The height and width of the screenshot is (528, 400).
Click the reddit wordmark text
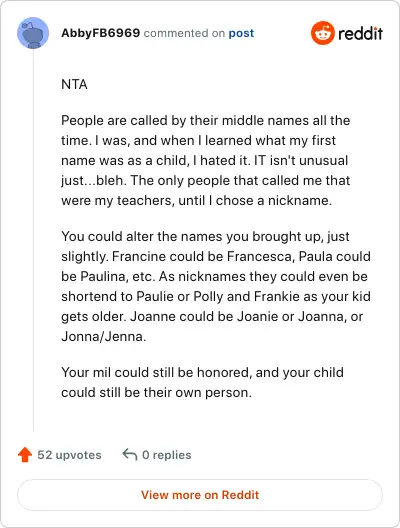(360, 33)
